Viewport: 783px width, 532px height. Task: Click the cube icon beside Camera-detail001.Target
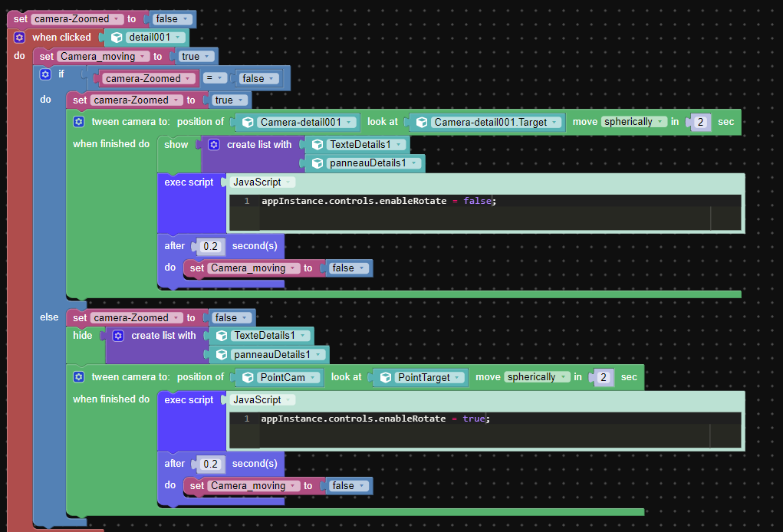point(422,123)
